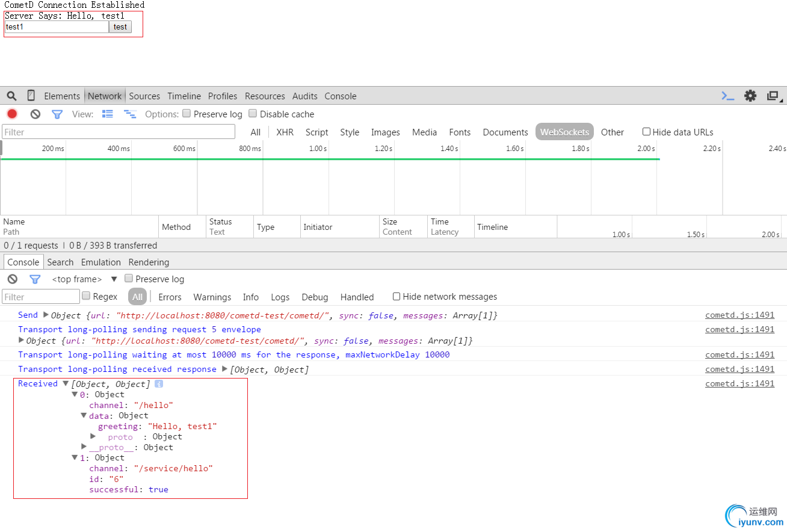Filter network requests by XHR
Viewport: 787px width, 532px height.
tap(285, 132)
